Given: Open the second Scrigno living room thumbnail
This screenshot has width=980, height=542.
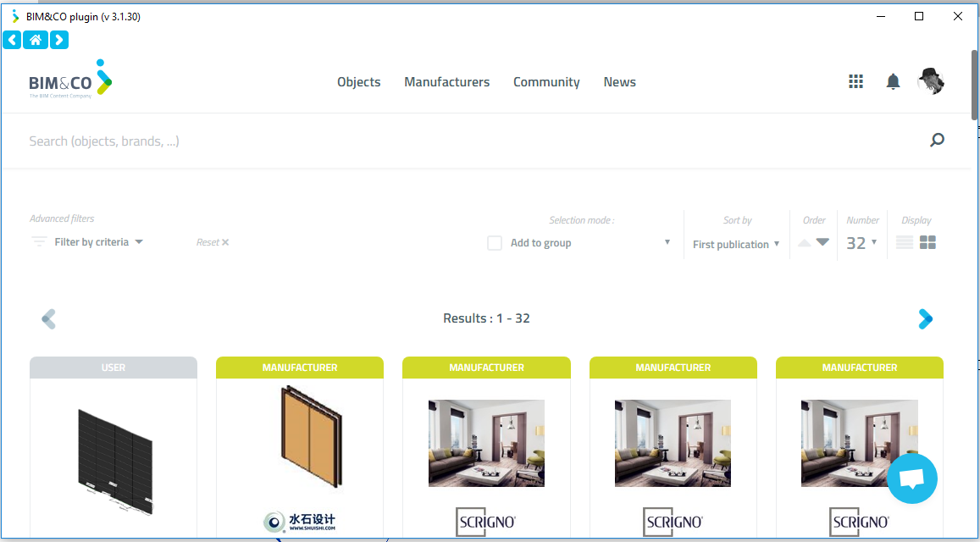Looking at the screenshot, I should tap(673, 443).
